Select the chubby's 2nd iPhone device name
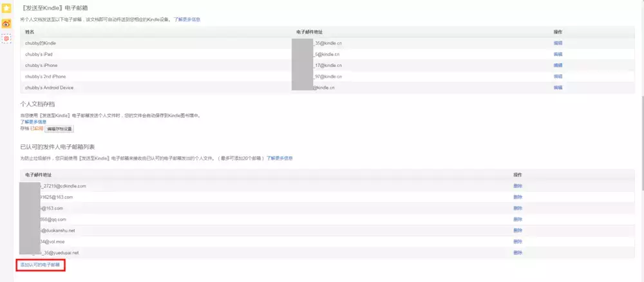The width and height of the screenshot is (644, 282). (45, 77)
